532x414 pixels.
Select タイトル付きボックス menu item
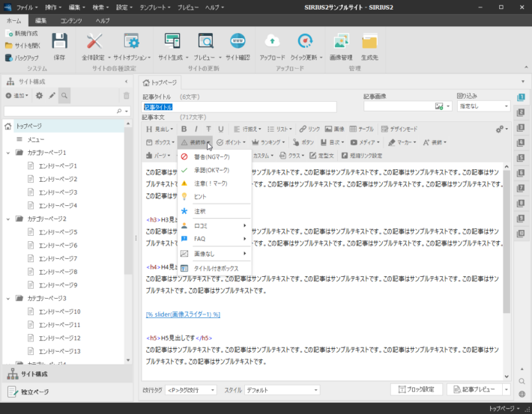tap(214, 269)
